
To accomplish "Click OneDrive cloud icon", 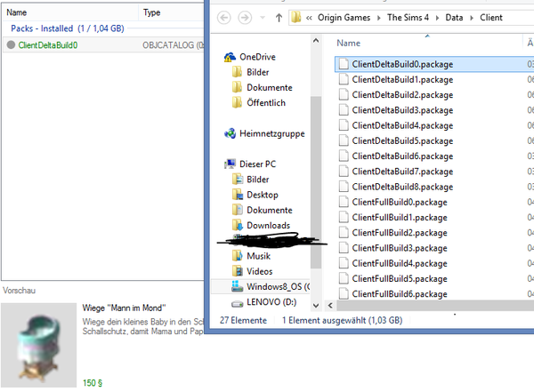I will click(230, 57).
